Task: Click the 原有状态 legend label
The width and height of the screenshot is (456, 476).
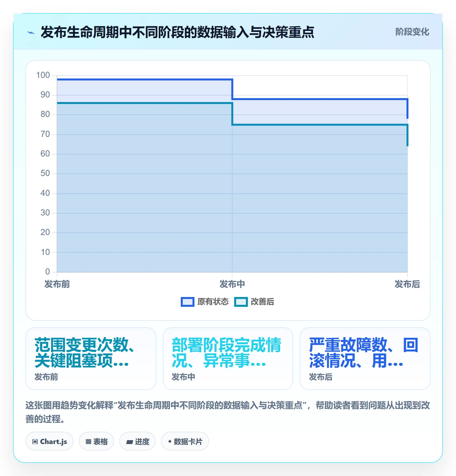Action: pos(213,302)
